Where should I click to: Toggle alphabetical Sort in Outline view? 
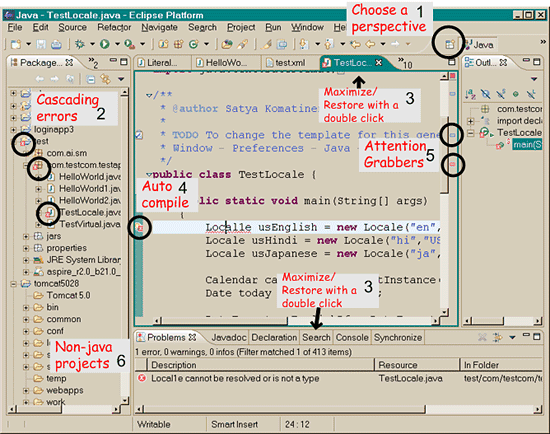coord(470,94)
